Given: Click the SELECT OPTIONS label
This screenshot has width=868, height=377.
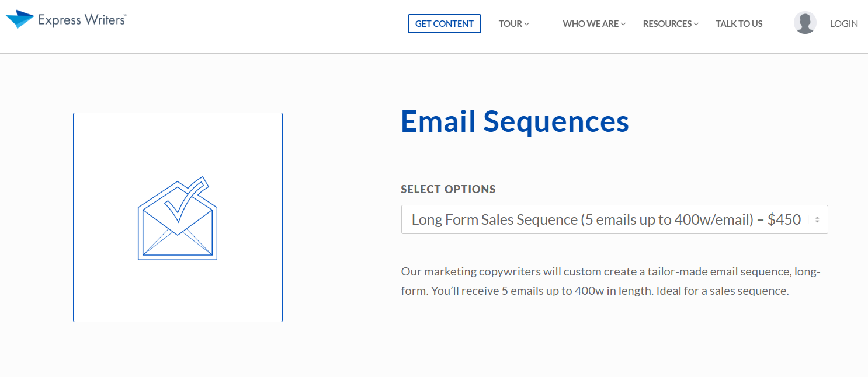Looking at the screenshot, I should (x=448, y=189).
